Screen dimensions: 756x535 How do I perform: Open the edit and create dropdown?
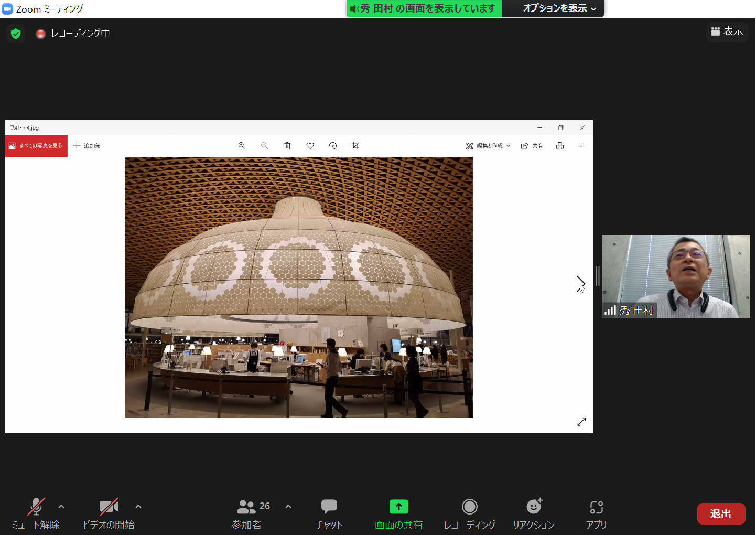click(488, 146)
